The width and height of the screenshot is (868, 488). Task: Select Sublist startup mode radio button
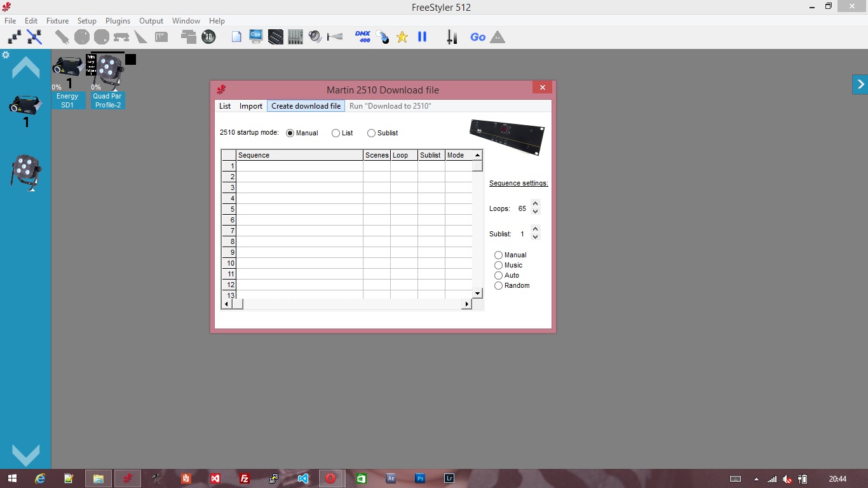point(371,133)
